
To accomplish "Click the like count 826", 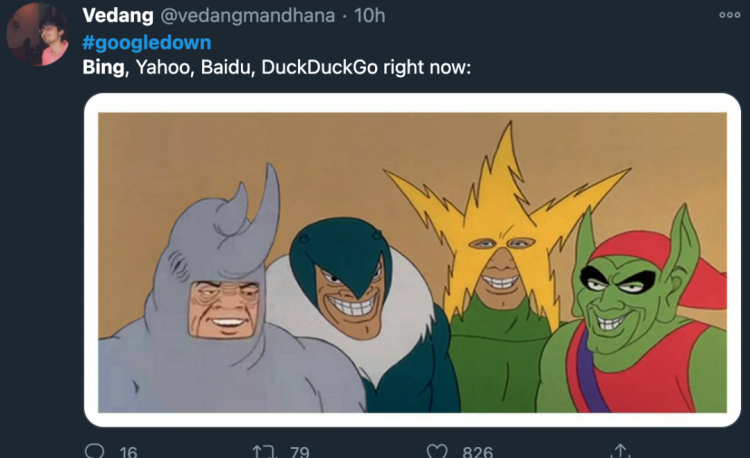I will [477, 452].
